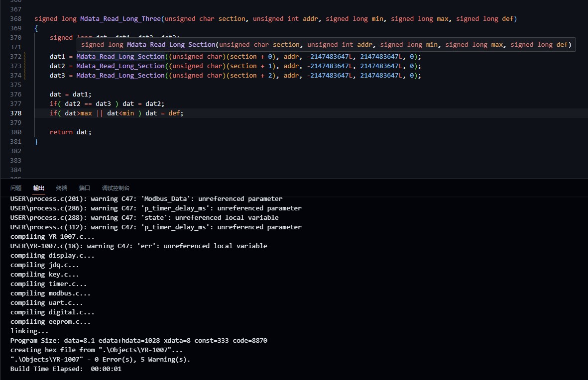The image size is (588, 380).
Task: Open the 调试控制台 tab
Action: [116, 188]
